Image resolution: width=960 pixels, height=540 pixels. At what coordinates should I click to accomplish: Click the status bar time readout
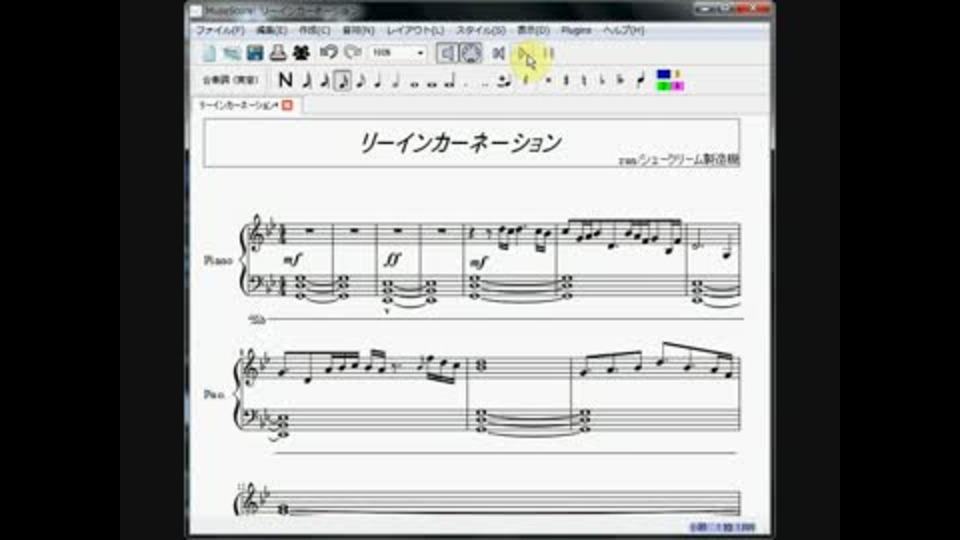(x=722, y=527)
